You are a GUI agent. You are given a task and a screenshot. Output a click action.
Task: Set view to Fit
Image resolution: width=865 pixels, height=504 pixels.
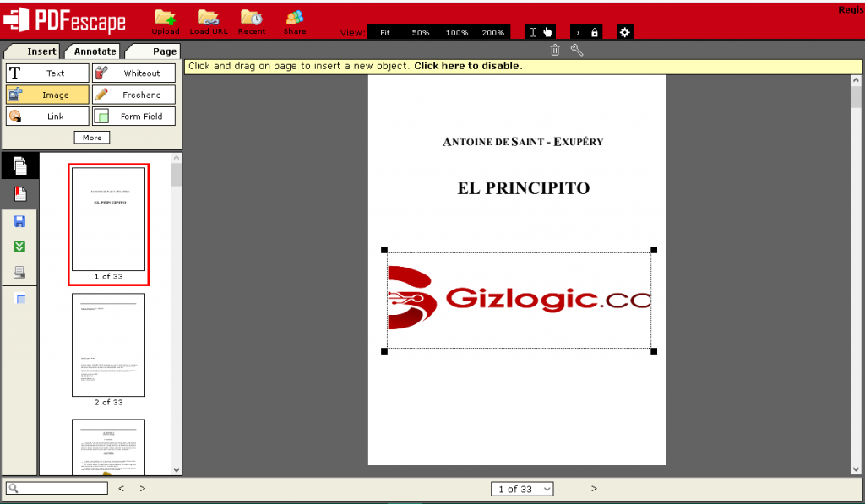click(385, 33)
